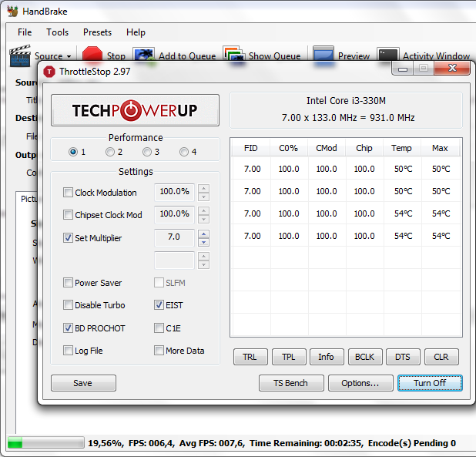This screenshot has height=457, width=476.
Task: Click the Temp column header
Action: 402,148
